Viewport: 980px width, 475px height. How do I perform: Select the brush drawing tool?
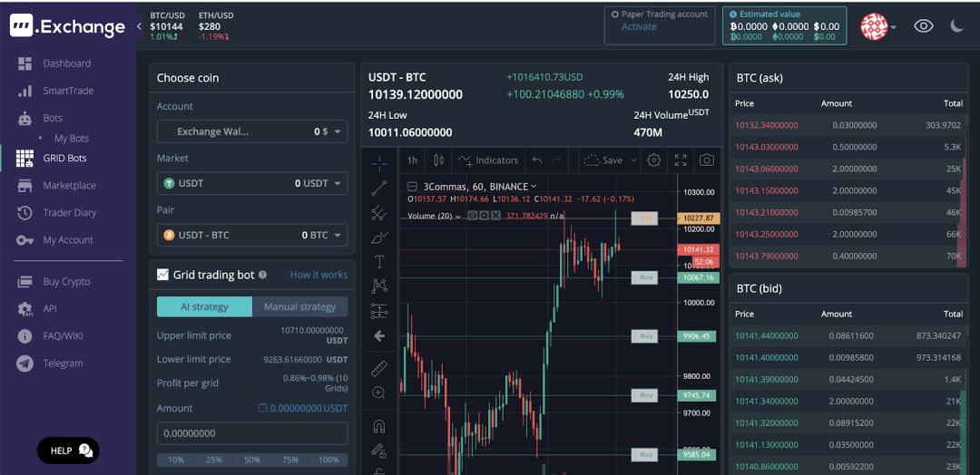click(x=379, y=237)
